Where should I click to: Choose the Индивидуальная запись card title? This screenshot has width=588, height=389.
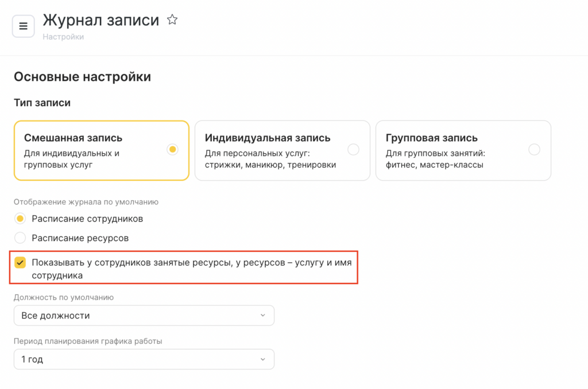click(268, 138)
